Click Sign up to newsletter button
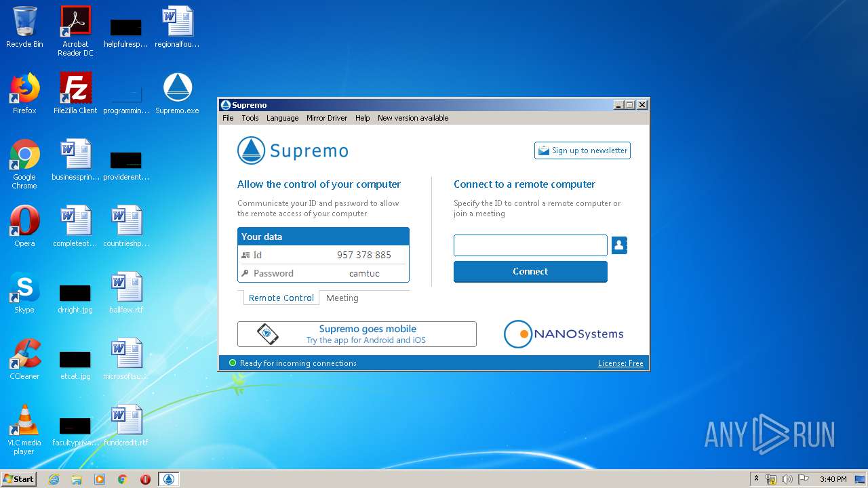The height and width of the screenshot is (488, 868). point(583,150)
